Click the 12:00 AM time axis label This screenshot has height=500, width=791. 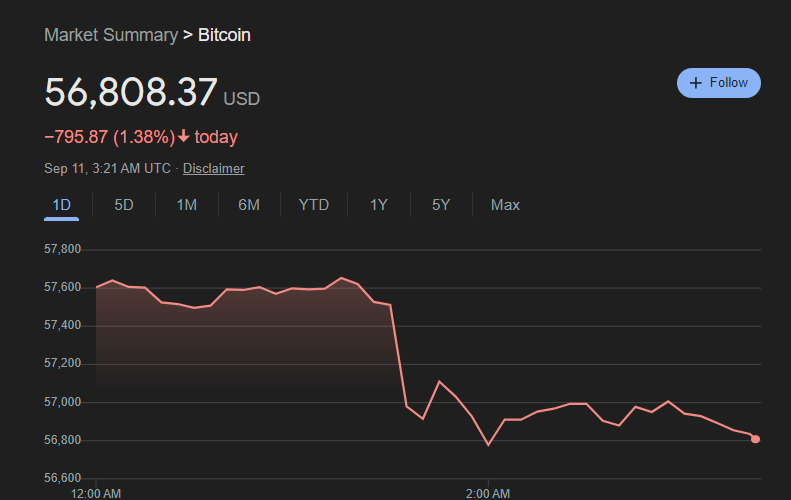[x=96, y=493]
